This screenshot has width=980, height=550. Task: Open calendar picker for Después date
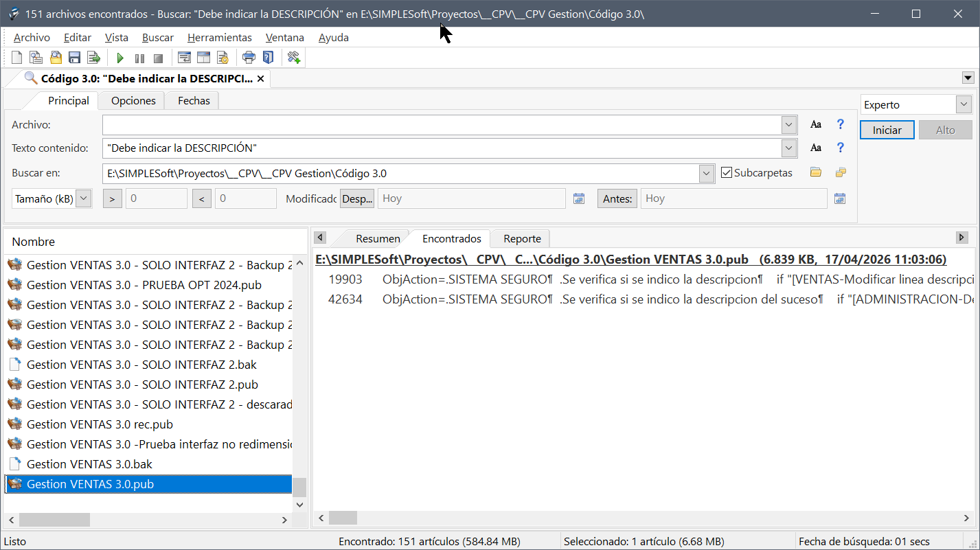pyautogui.click(x=579, y=198)
